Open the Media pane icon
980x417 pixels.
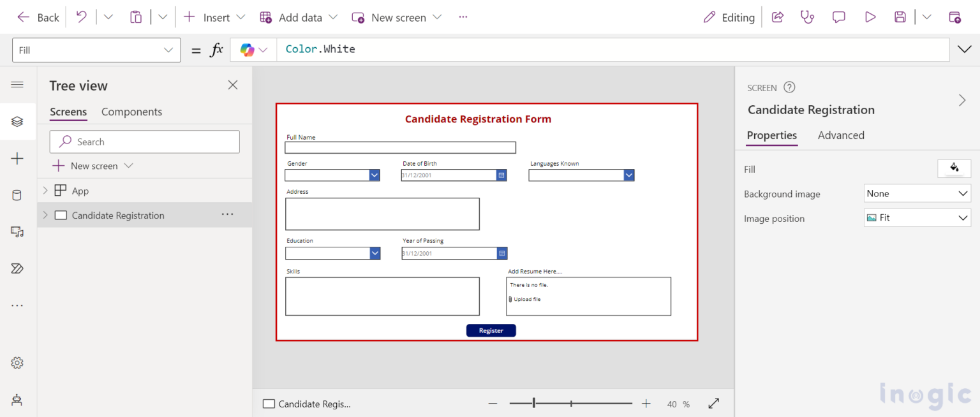[x=17, y=231]
